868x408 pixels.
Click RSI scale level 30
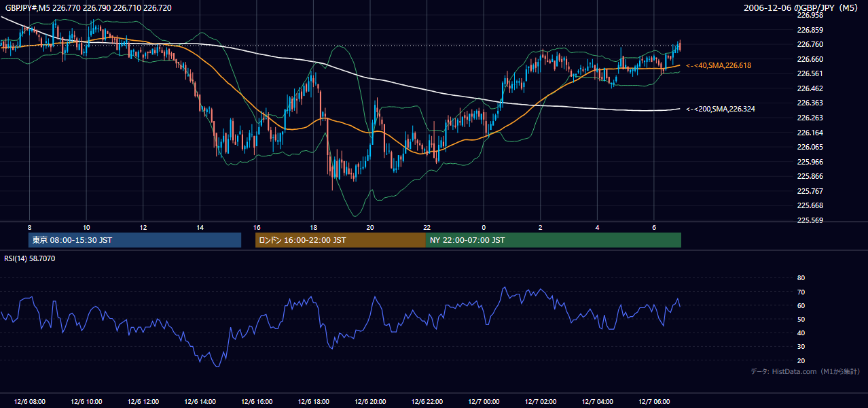[x=801, y=347]
